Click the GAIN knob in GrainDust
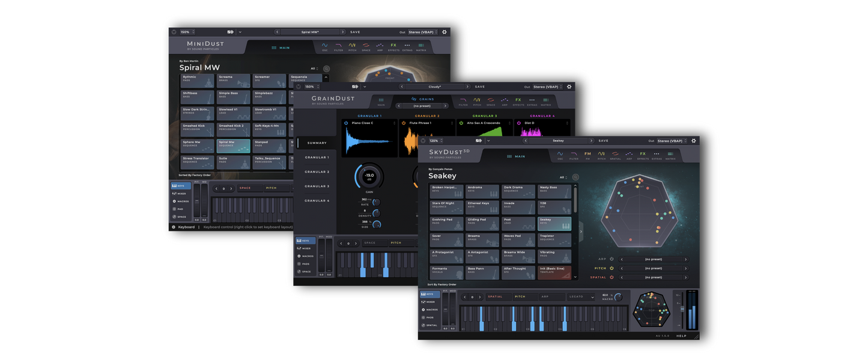The height and width of the screenshot is (353, 868). point(369,176)
